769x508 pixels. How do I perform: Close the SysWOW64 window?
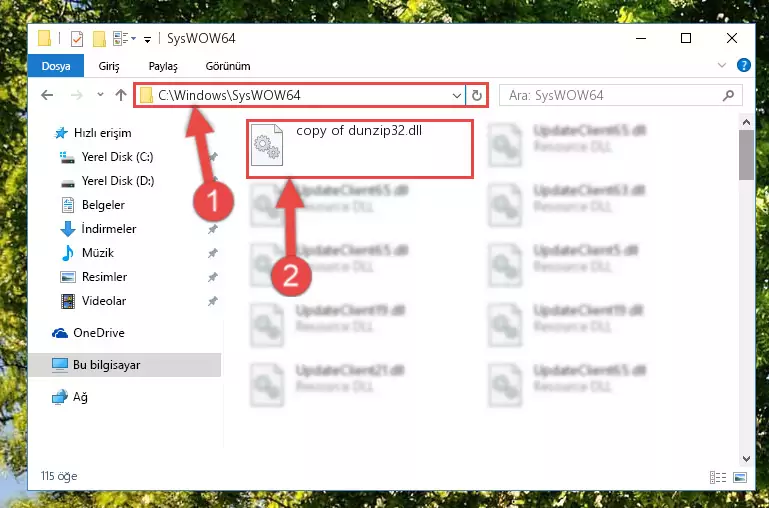click(x=732, y=38)
